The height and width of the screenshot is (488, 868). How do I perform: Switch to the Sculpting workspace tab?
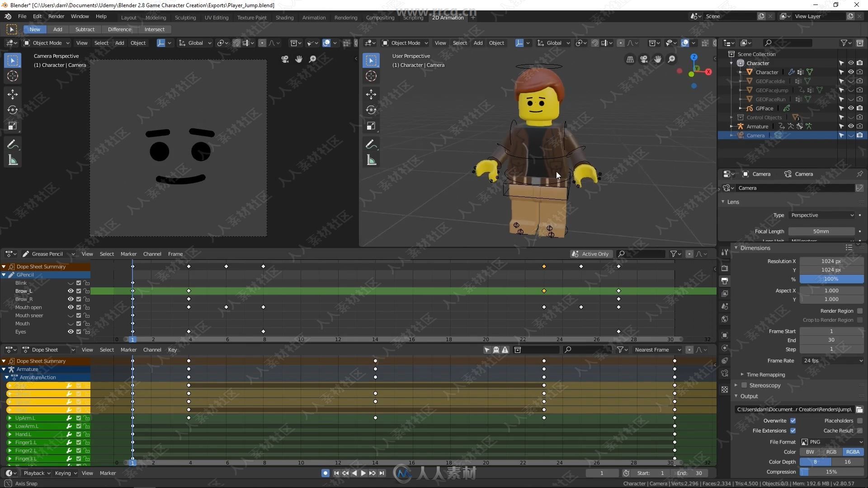pos(185,18)
